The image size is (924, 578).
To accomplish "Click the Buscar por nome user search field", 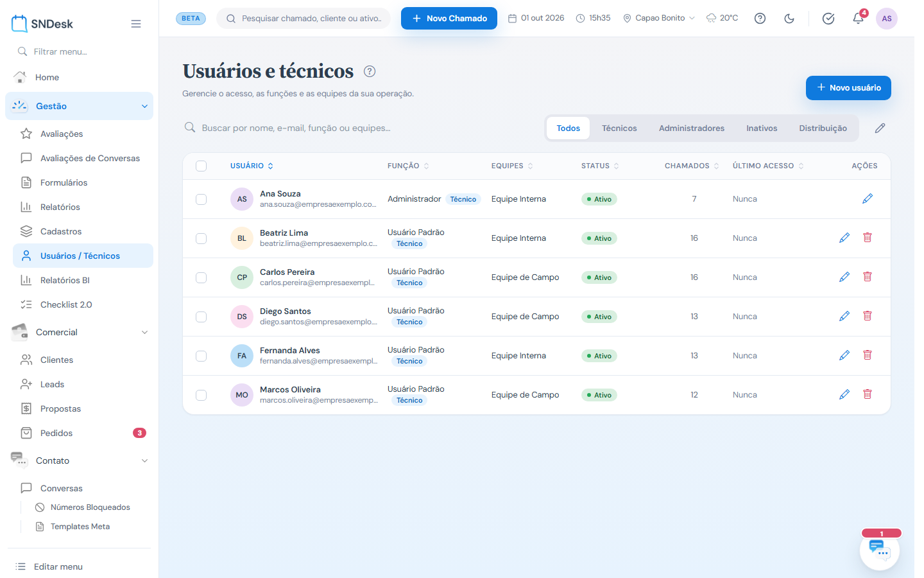I will pyautogui.click(x=359, y=128).
